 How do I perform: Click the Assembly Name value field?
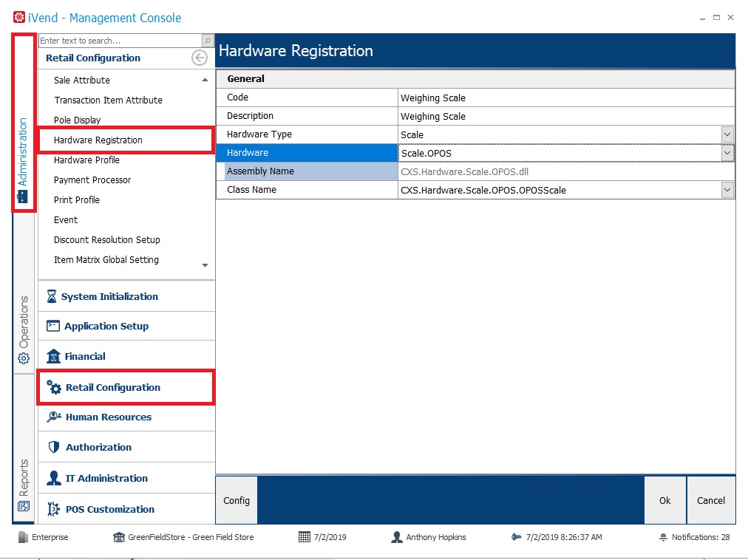click(565, 171)
